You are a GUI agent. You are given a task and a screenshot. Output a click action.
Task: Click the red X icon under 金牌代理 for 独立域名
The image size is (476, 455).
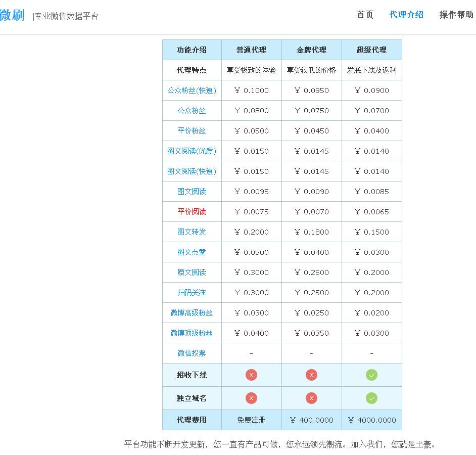[312, 398]
